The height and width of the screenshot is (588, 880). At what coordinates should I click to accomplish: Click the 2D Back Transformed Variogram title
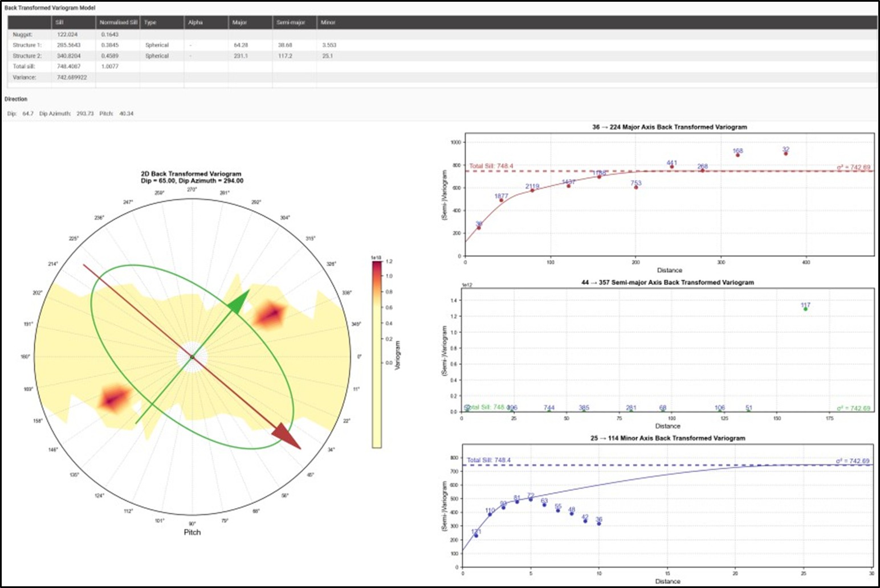(x=192, y=177)
